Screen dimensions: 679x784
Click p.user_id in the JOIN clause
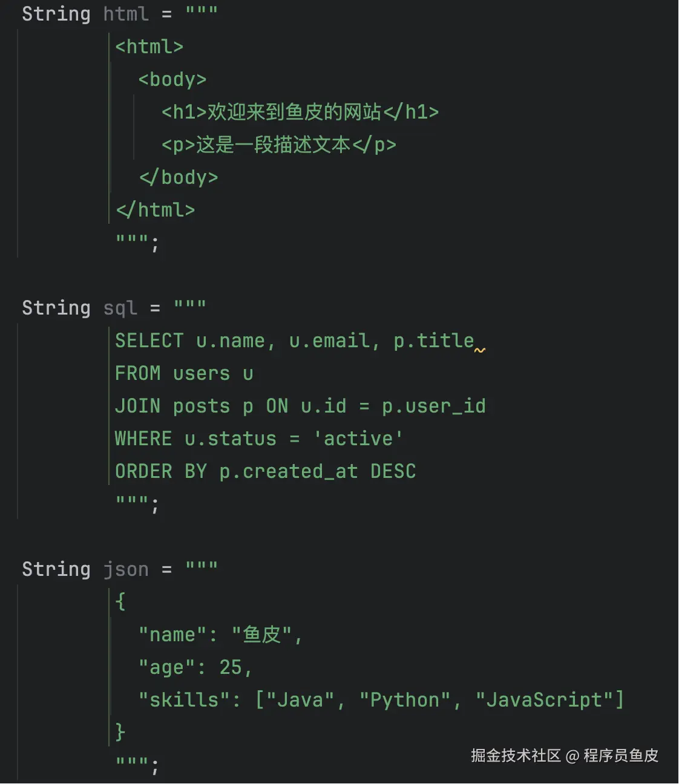[433, 406]
